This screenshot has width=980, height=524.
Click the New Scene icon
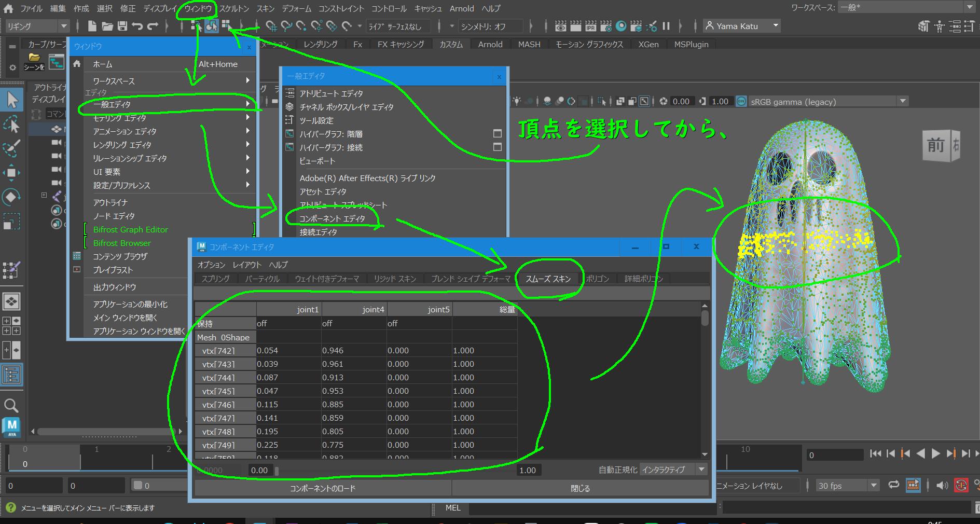92,26
